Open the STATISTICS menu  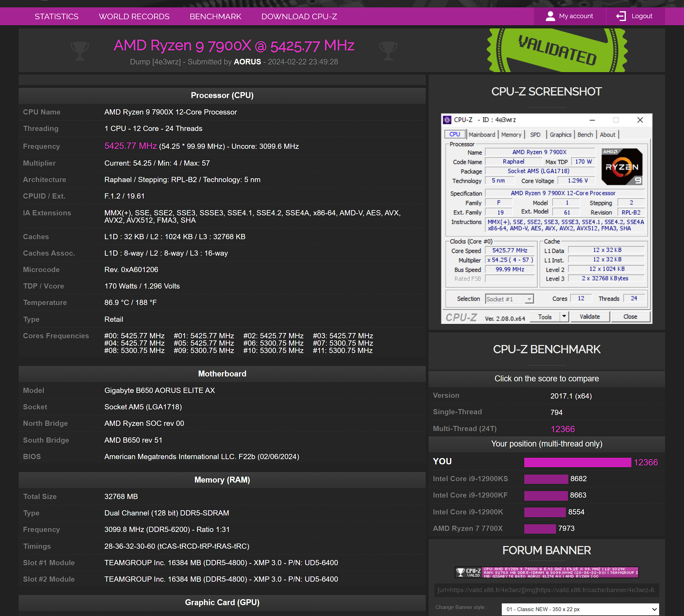pos(56,16)
